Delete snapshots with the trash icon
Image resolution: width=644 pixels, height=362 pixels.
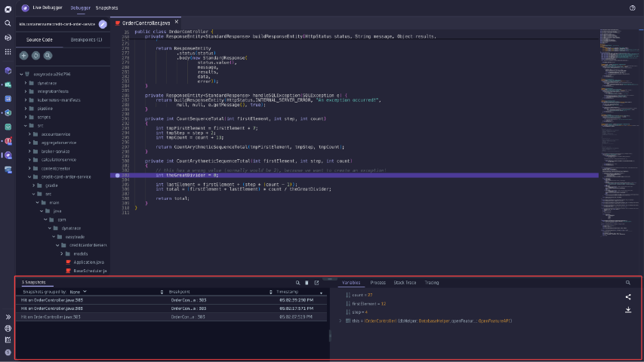pos(307,282)
